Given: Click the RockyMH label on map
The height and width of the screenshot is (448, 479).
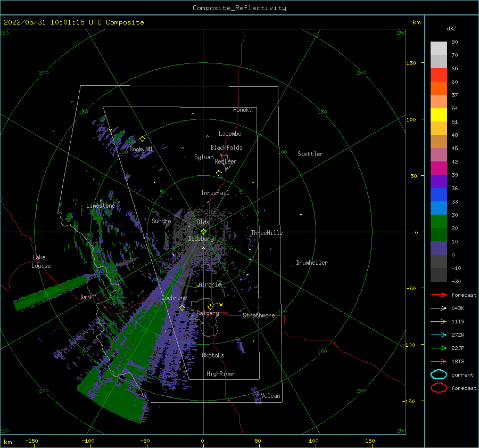Looking at the screenshot, I should [141, 149].
